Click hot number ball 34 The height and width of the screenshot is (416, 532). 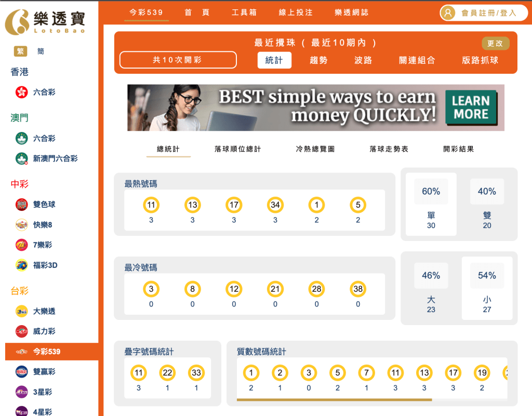pos(275,205)
